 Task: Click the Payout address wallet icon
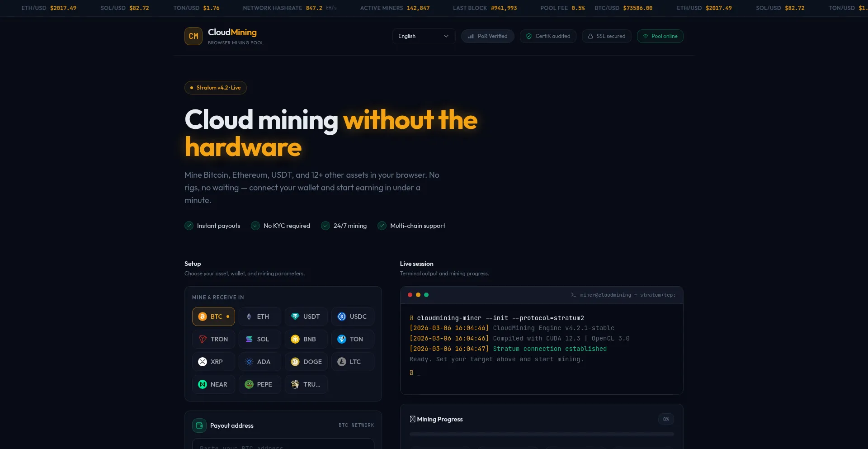199,425
